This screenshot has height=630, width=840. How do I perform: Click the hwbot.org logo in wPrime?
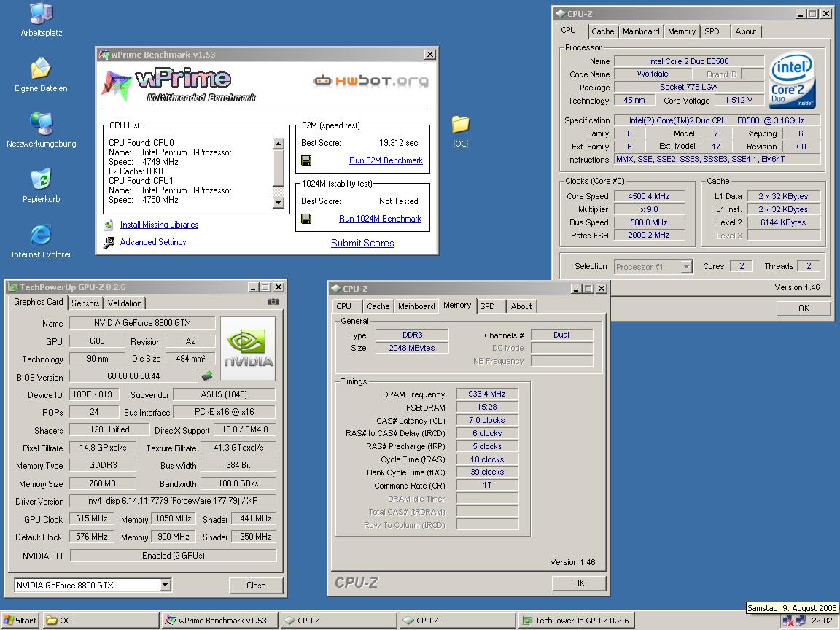click(370, 80)
